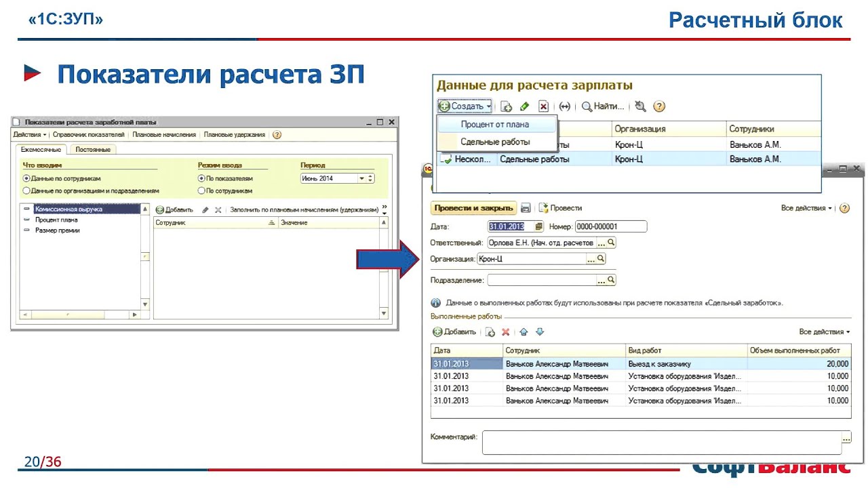Select Процент плана in the indicators list
The image size is (868, 488).
coord(56,220)
